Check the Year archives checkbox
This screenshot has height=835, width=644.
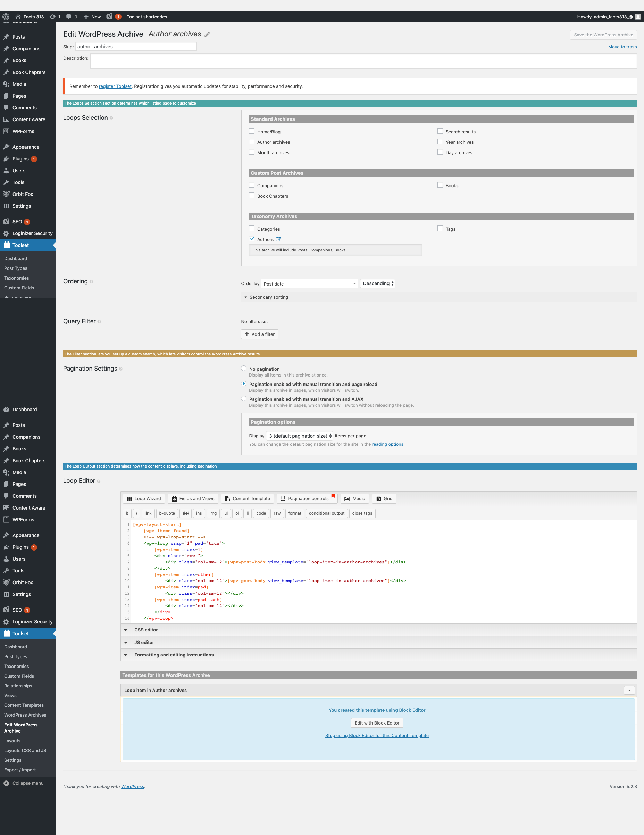[x=440, y=141]
